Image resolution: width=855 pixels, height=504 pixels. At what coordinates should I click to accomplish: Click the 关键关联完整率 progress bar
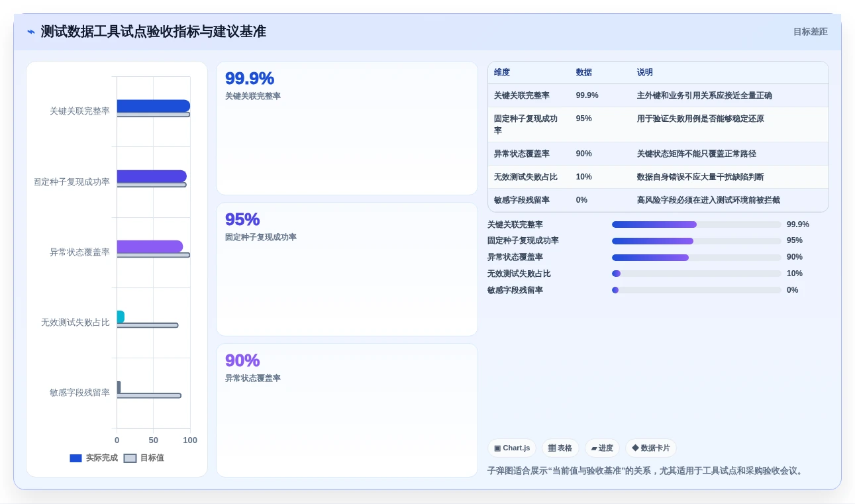point(697,225)
